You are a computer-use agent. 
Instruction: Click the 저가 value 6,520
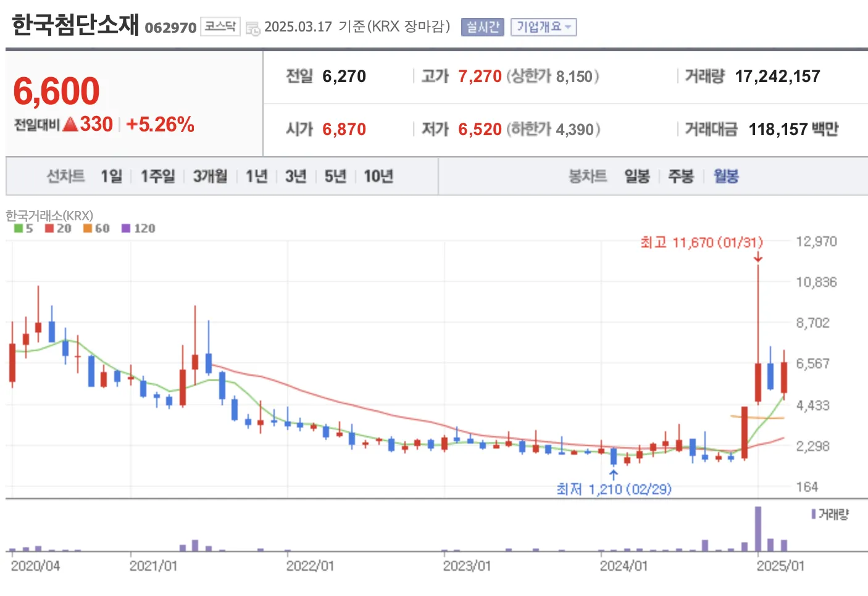480,130
